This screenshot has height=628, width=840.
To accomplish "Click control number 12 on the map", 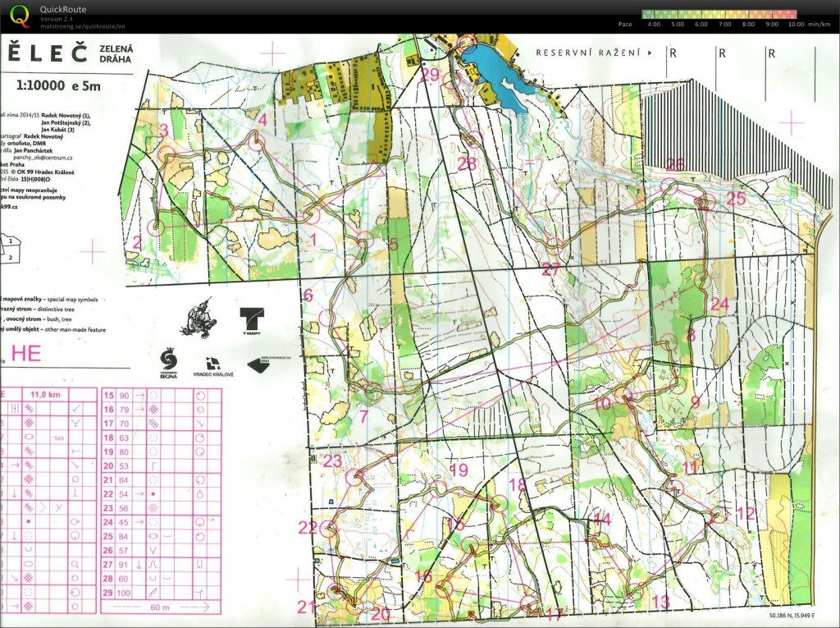I will pyautogui.click(x=745, y=514).
